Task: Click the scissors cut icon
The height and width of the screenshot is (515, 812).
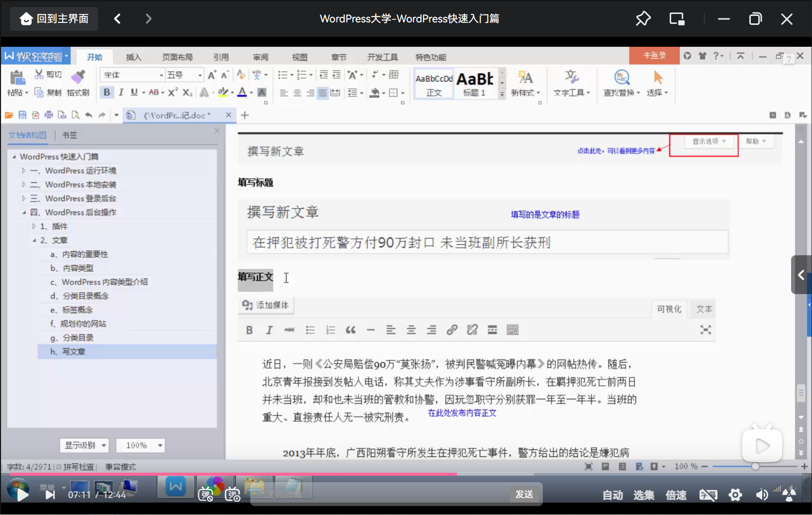Action: [x=39, y=75]
